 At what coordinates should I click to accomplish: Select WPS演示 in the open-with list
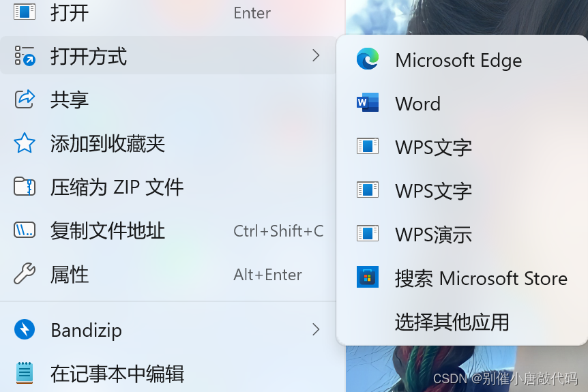click(x=462, y=235)
